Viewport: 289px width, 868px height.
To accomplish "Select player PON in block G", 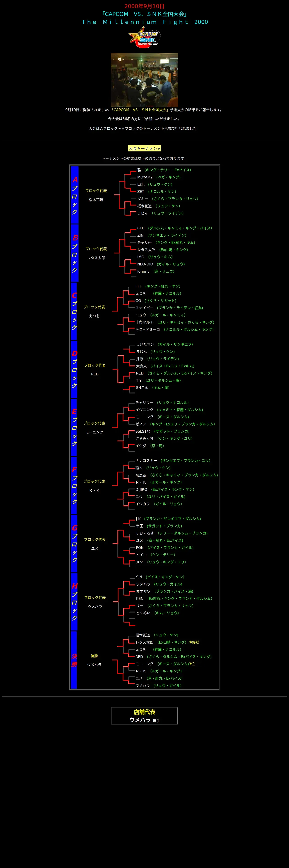I will pos(140,548).
